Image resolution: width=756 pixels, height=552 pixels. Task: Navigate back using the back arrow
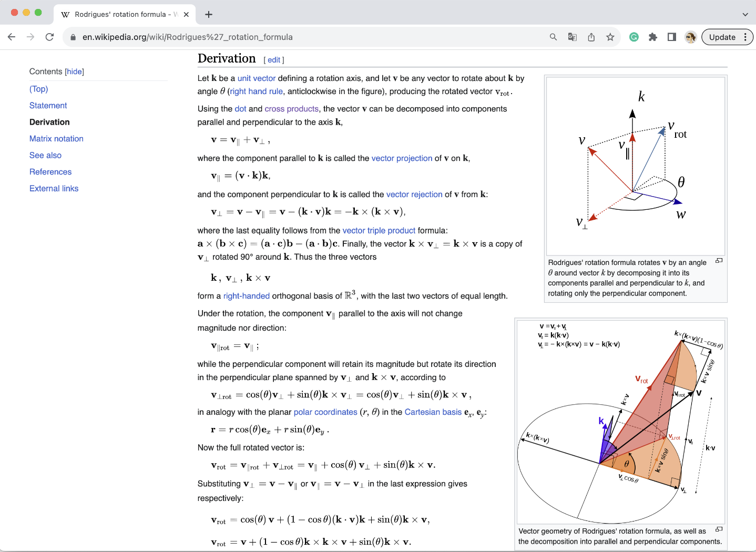point(12,37)
